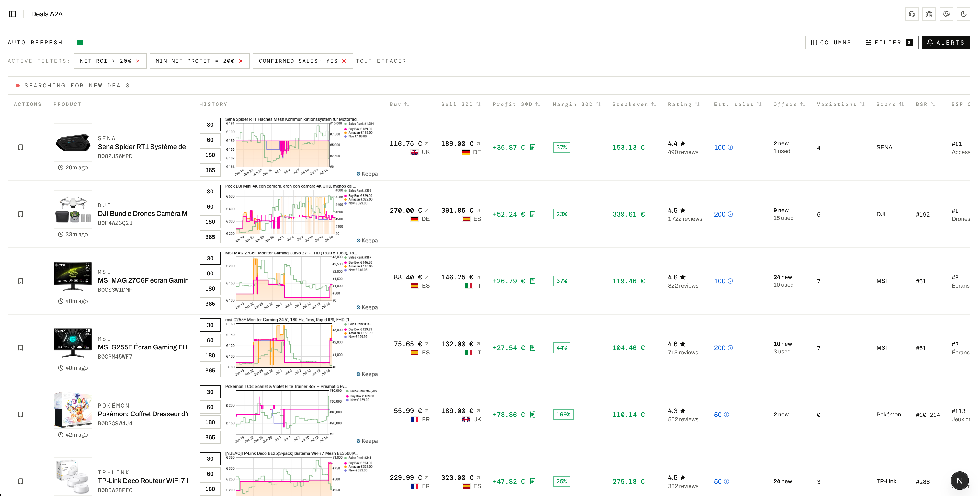The height and width of the screenshot is (496, 980).
Task: Select 365-day history for Sena Spider
Action: point(210,170)
